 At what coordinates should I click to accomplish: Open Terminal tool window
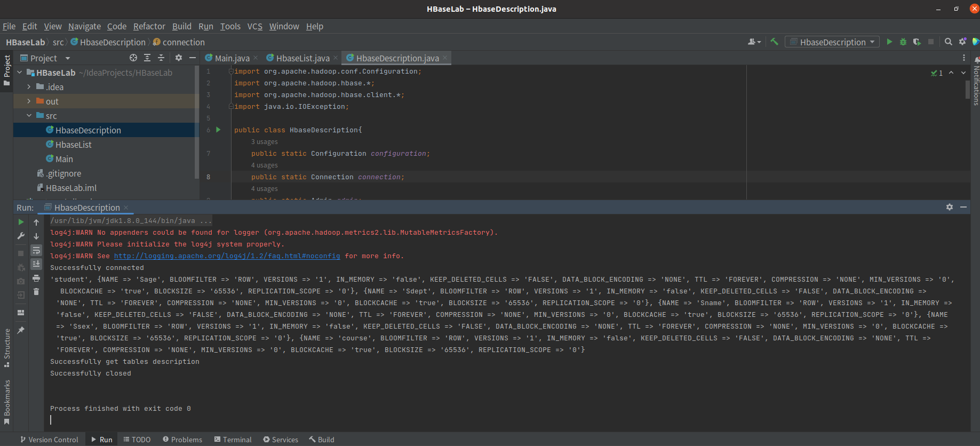tap(233, 440)
